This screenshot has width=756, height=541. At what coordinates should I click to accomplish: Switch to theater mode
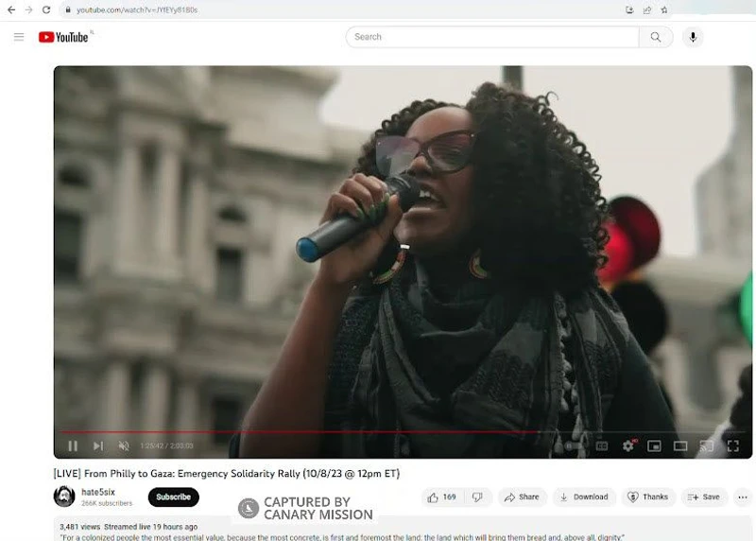pyautogui.click(x=680, y=445)
